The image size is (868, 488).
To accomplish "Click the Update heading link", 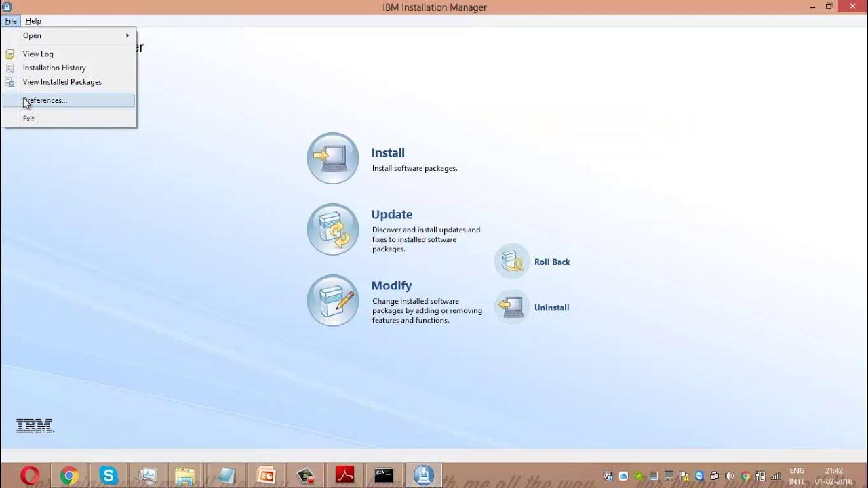I will [392, 214].
